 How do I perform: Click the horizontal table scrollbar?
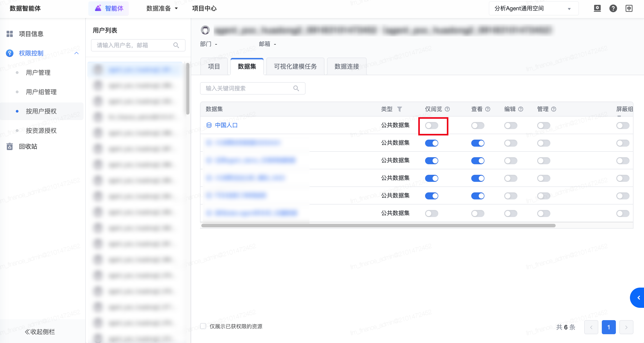[x=378, y=225]
